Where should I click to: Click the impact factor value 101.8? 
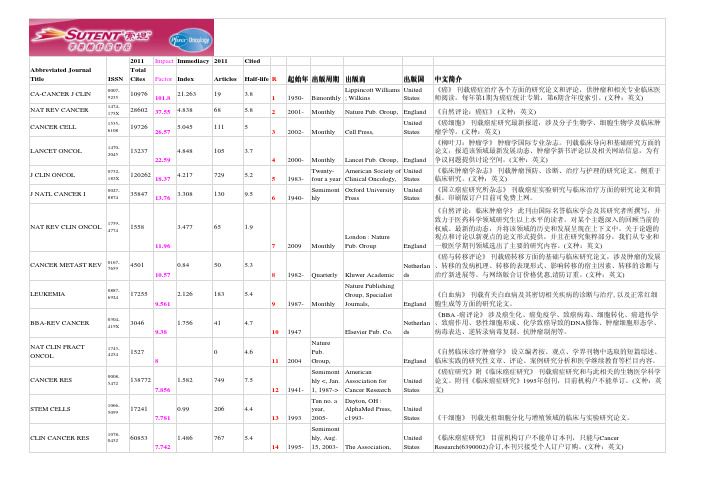click(x=163, y=98)
